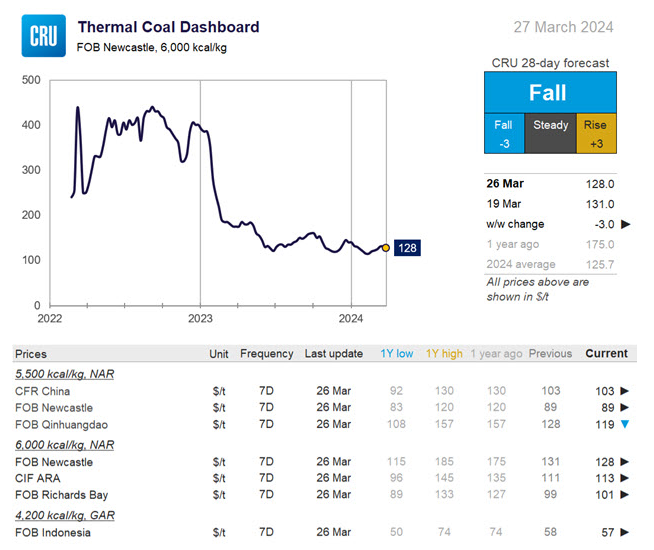The height and width of the screenshot is (550, 654).
Task: Expand the 4,200 kcal/kg, GAR group
Action: [63, 514]
